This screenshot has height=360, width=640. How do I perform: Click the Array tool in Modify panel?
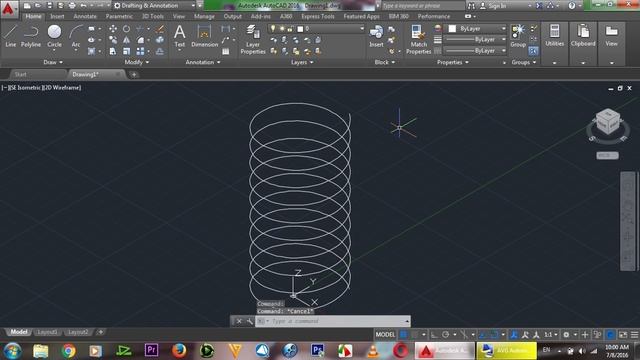(140, 51)
